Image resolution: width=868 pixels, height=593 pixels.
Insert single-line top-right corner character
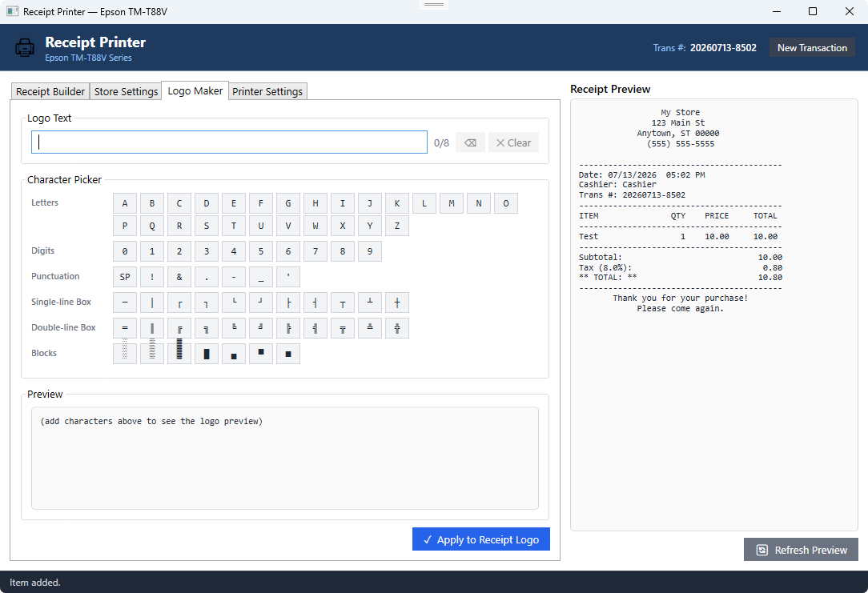tap(206, 303)
